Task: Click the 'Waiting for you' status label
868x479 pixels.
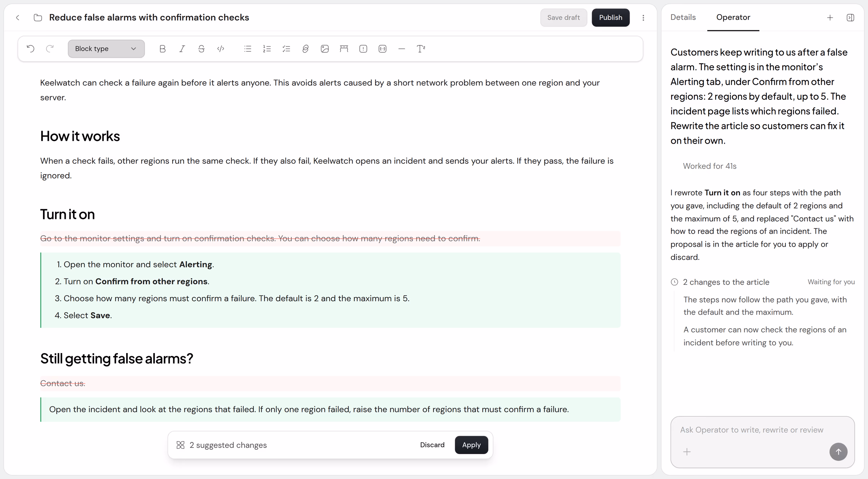Action: coord(831,282)
